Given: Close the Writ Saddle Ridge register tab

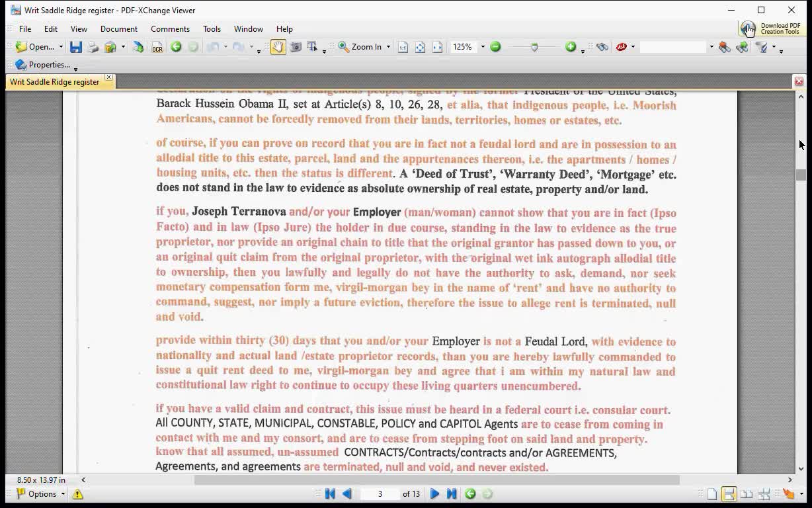Looking at the screenshot, I should (109, 78).
